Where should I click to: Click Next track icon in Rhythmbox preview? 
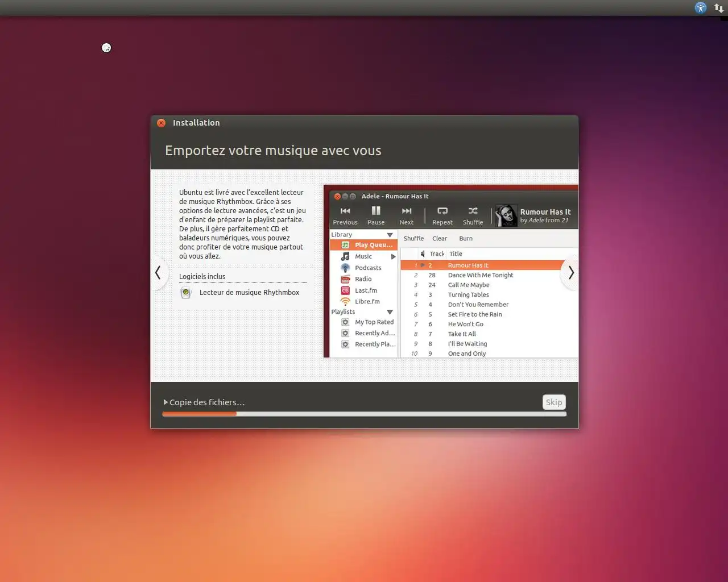(x=407, y=211)
